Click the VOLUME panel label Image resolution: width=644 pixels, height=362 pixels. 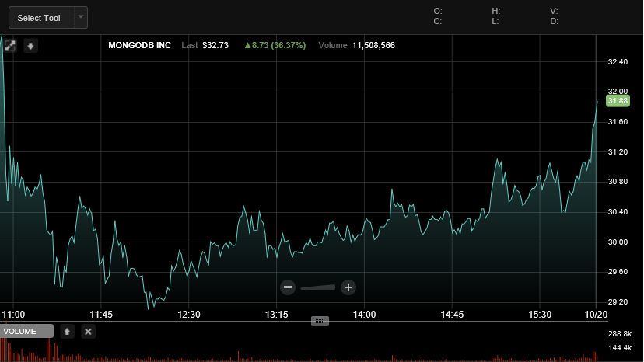[x=26, y=331]
